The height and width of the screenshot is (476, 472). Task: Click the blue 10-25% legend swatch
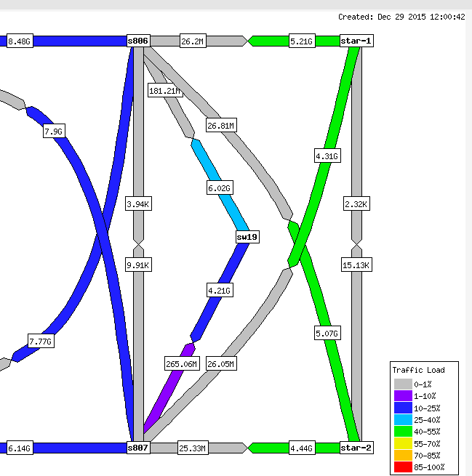[x=403, y=408]
